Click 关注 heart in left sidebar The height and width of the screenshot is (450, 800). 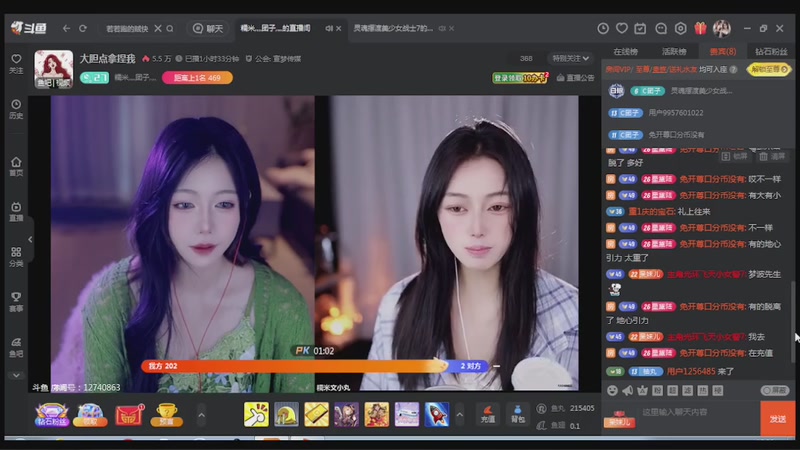tap(16, 64)
